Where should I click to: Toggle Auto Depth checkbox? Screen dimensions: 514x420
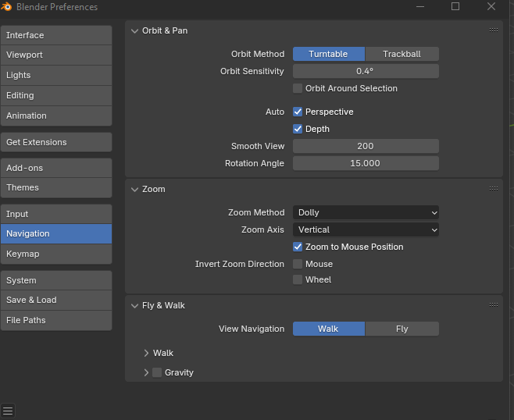point(298,129)
